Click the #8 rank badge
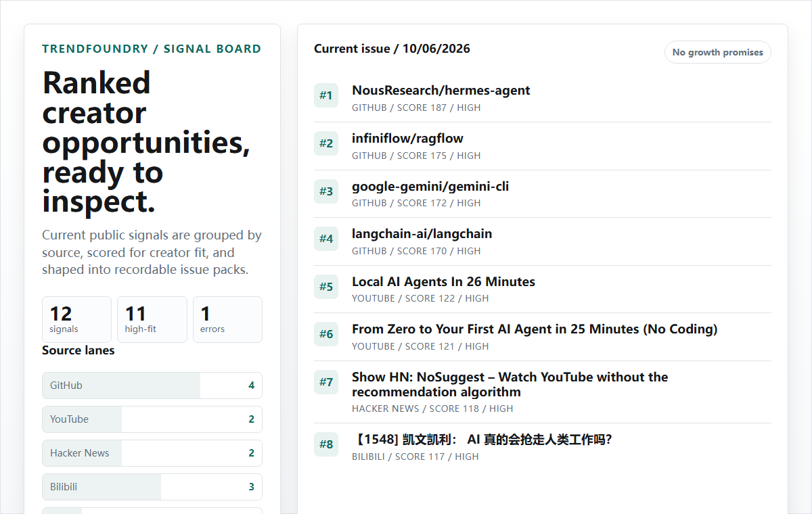Viewport: 812px width, 514px height. pos(326,444)
